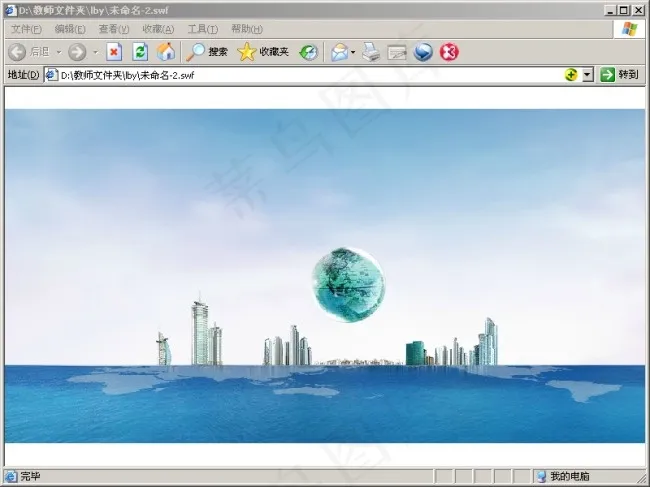Open the 查看(V) menu
Screen dimensions: 650x487
113,29
